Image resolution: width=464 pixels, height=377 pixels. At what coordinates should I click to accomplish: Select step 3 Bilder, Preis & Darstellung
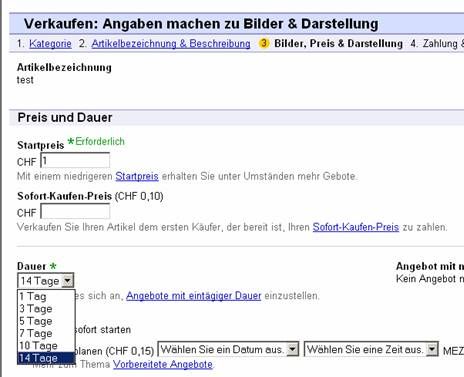point(338,44)
